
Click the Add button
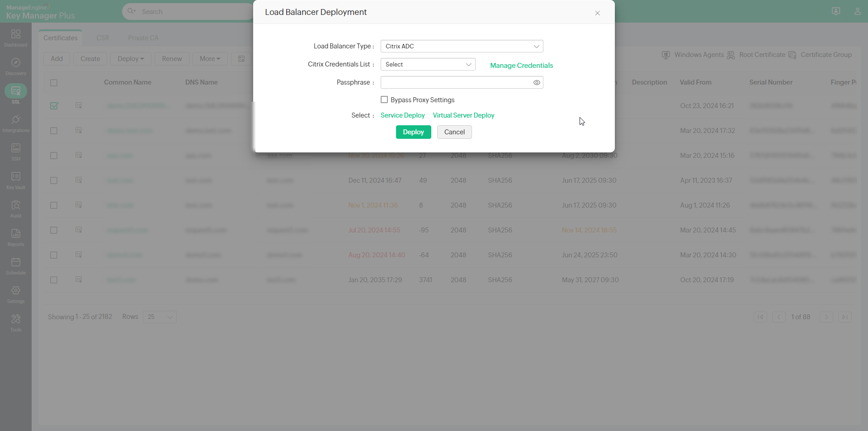tap(57, 59)
